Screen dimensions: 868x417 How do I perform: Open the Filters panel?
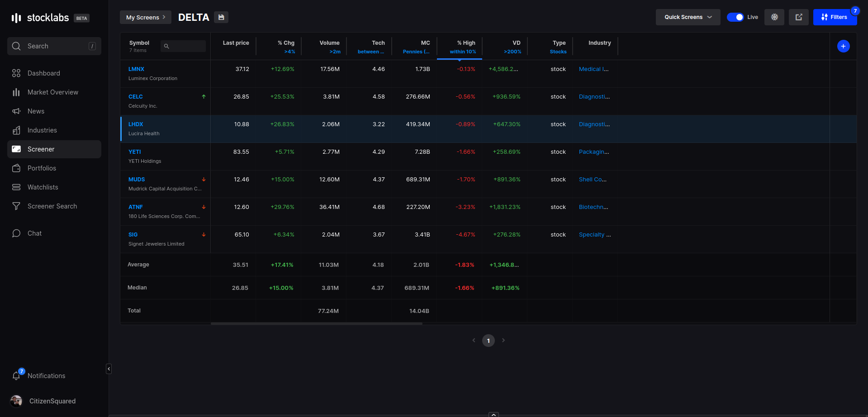835,17
